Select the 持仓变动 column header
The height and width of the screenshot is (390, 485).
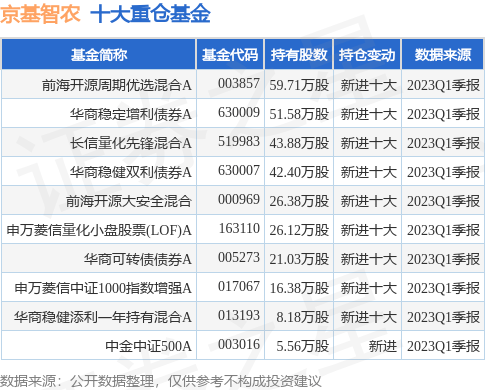click(367, 55)
